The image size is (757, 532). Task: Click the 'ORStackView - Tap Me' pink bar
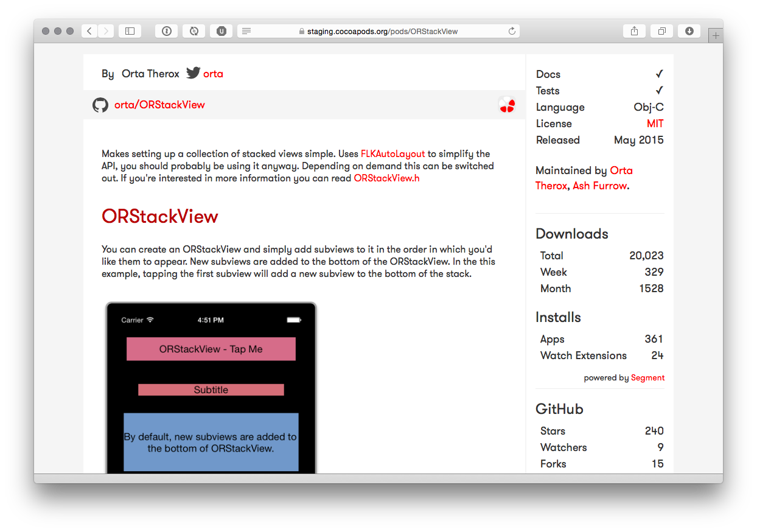pos(211,349)
